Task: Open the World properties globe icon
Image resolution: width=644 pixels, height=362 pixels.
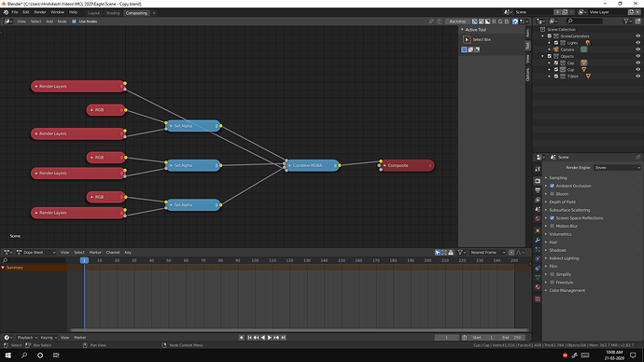Action: (x=538, y=218)
